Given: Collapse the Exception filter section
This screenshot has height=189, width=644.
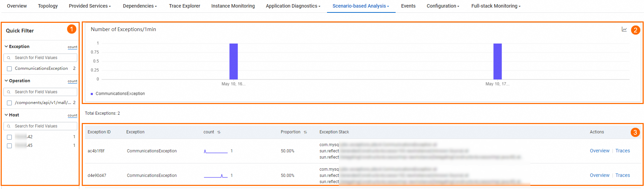Looking at the screenshot, I should [x=6, y=46].
